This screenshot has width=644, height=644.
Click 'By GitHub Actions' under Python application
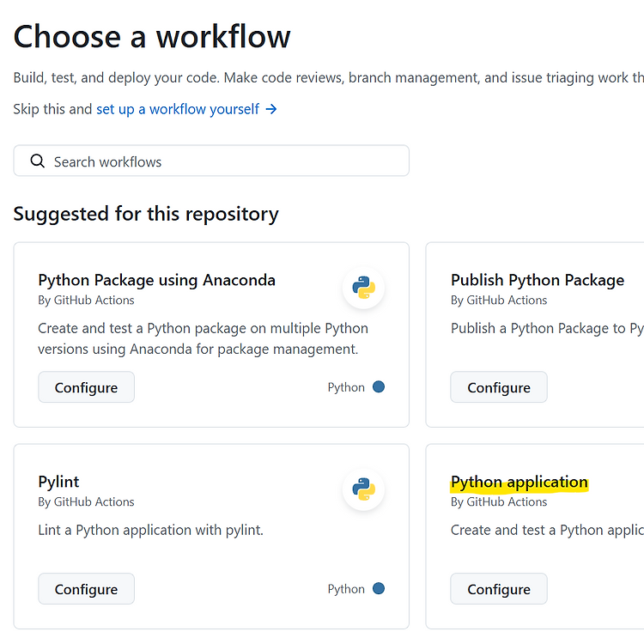coord(499,502)
